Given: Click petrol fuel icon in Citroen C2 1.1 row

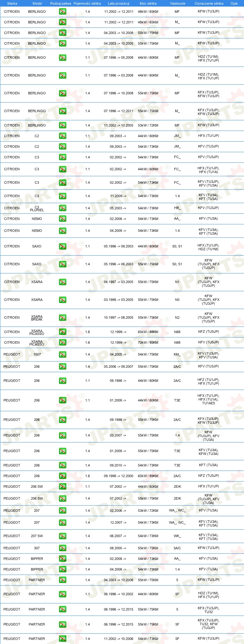Looking at the screenshot, I should point(63,136).
